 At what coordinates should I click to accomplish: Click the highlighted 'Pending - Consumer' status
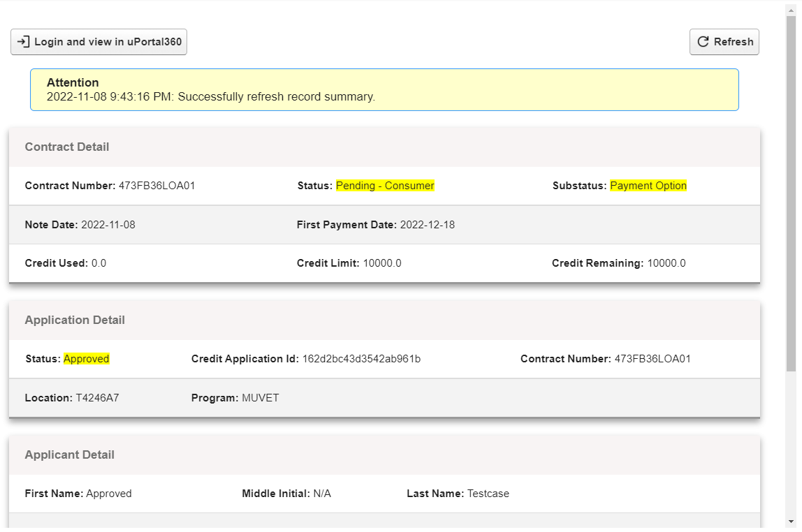[385, 186]
